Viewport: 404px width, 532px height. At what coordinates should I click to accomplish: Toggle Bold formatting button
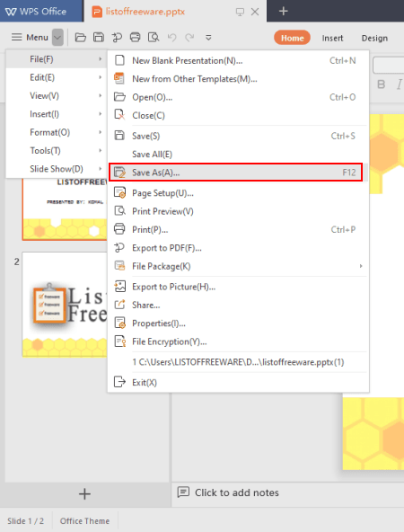coord(382,84)
